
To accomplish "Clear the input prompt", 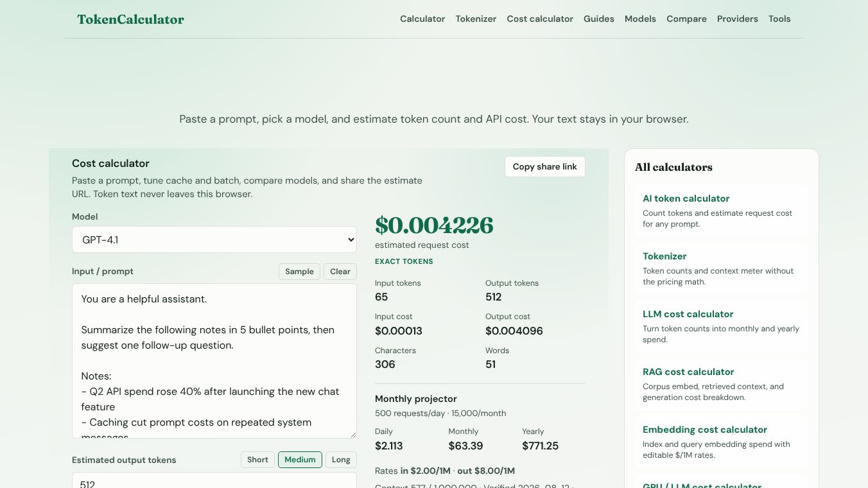I will pyautogui.click(x=340, y=272).
